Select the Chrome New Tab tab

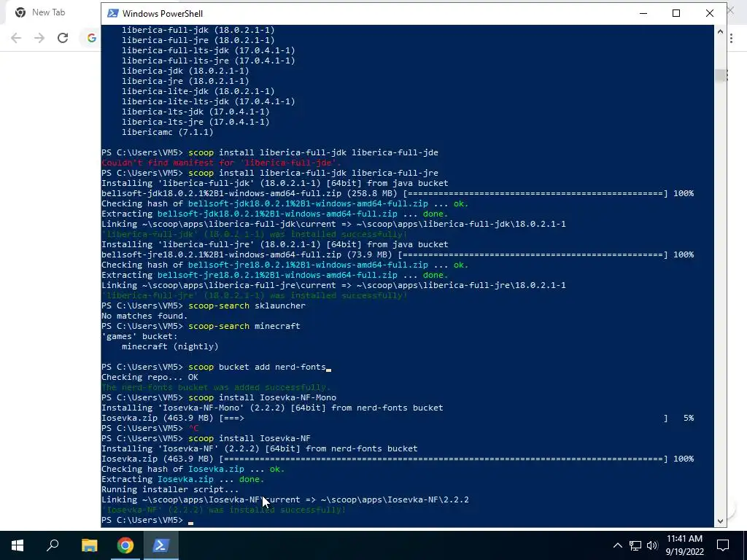coord(47,12)
